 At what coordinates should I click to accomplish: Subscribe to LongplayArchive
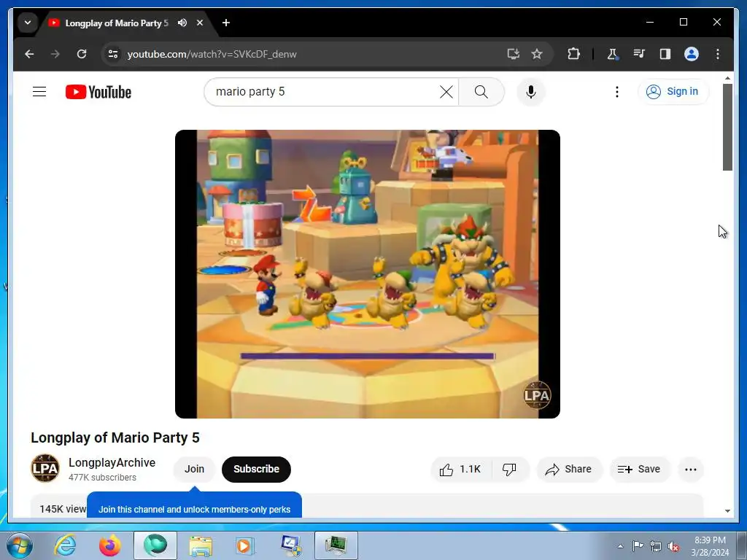point(256,469)
